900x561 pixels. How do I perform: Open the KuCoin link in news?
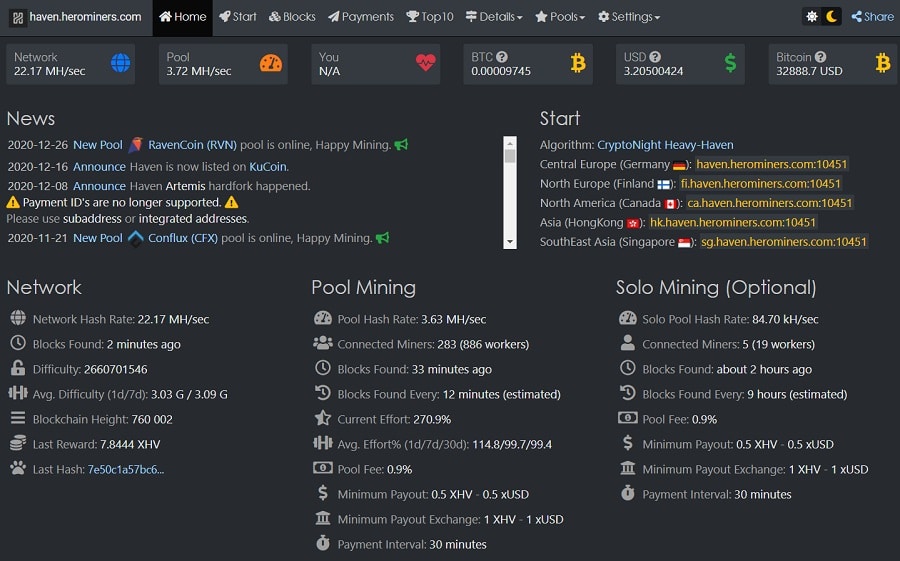(x=267, y=167)
